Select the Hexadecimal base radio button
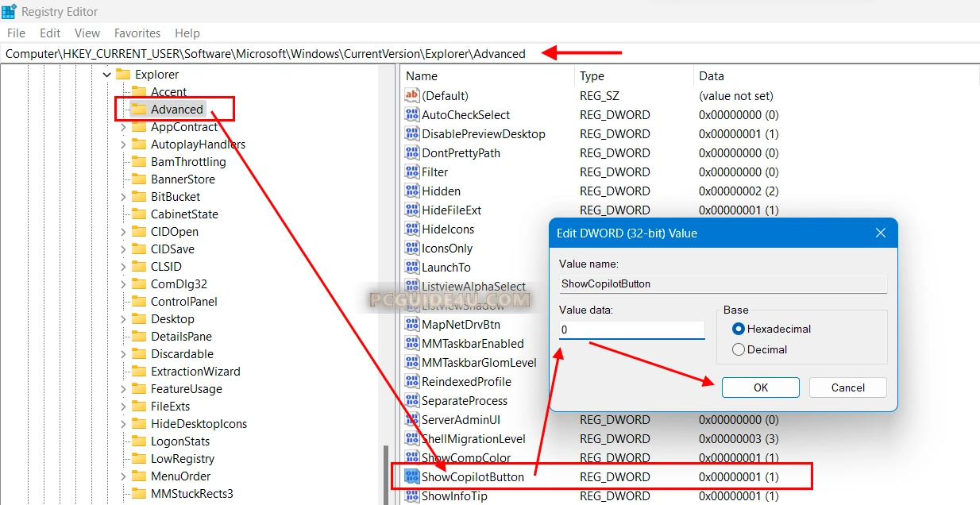The width and height of the screenshot is (980, 505). pyautogui.click(x=739, y=329)
